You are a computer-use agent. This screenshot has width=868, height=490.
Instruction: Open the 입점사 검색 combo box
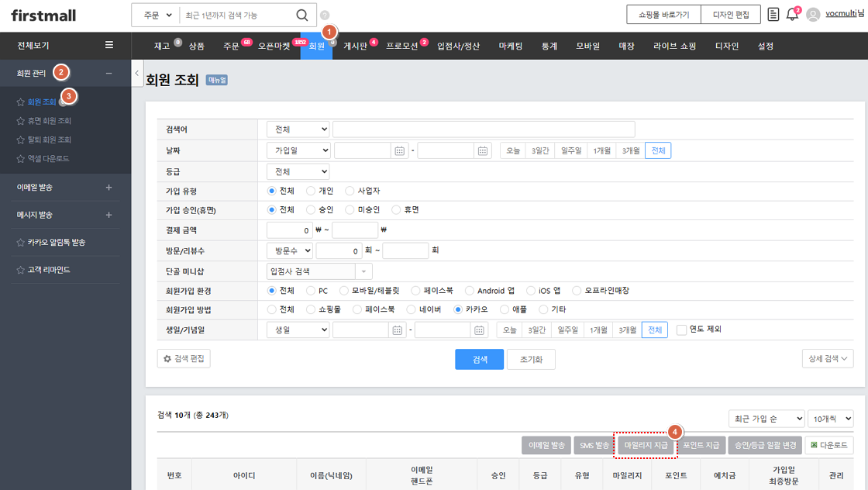coord(319,271)
